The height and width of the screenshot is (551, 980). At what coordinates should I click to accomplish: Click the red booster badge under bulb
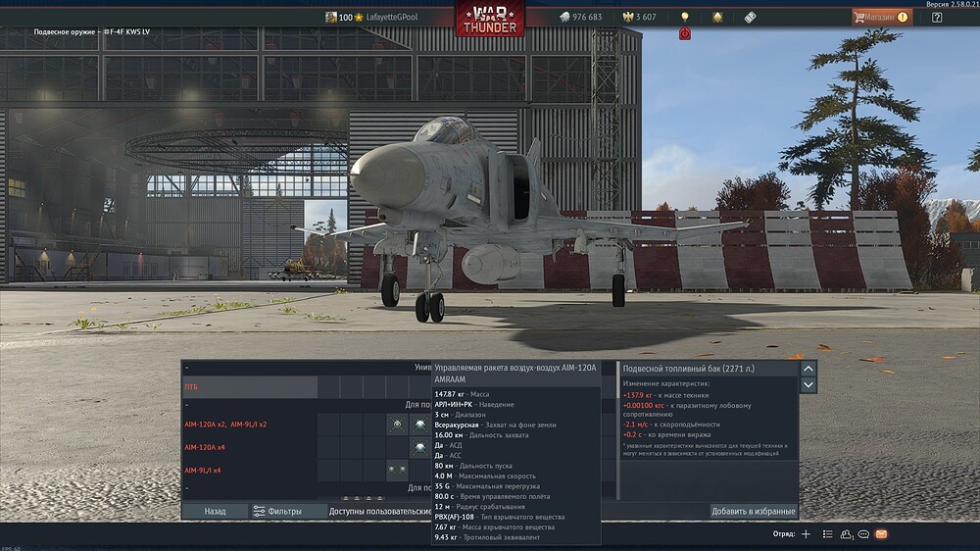point(685,33)
